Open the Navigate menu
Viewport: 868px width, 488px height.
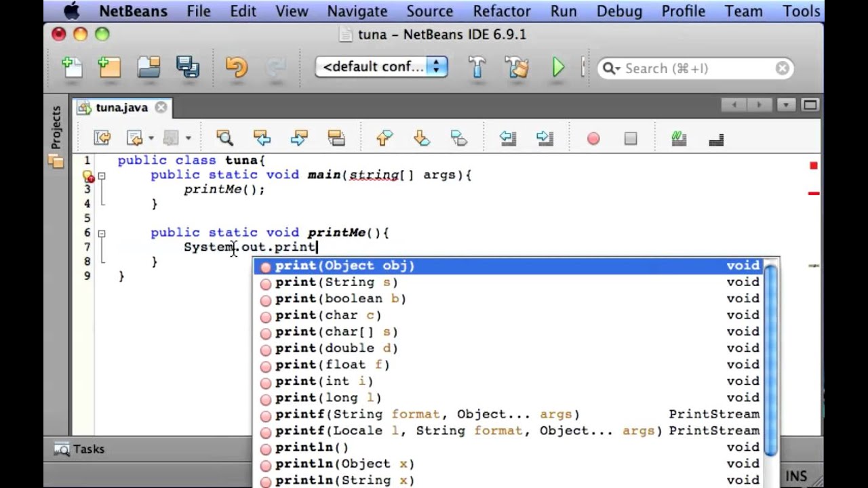[357, 11]
